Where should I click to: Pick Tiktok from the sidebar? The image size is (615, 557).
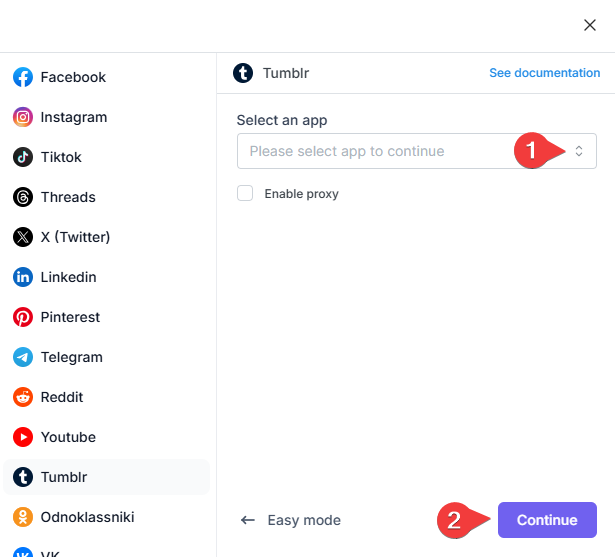(x=106, y=157)
